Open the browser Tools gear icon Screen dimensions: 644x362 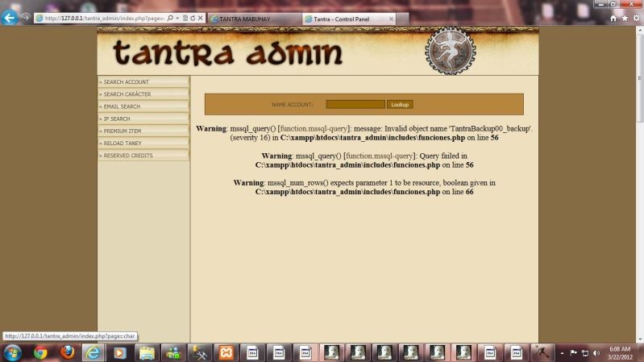coord(636,18)
